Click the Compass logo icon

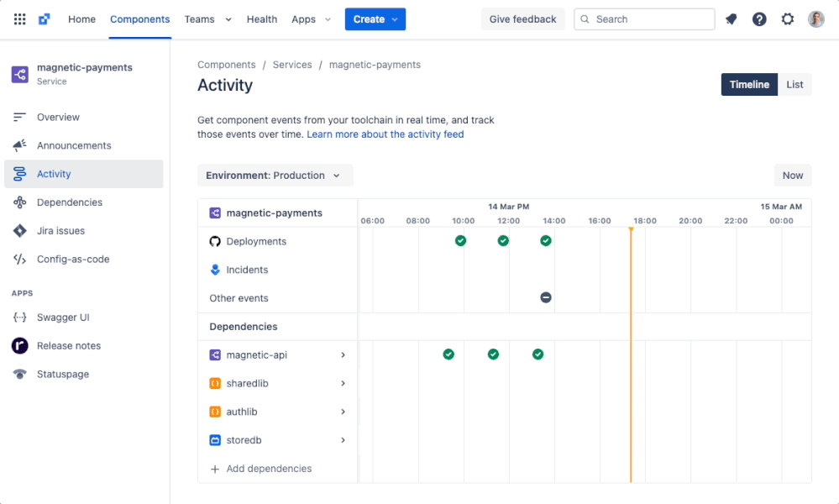[x=45, y=19]
